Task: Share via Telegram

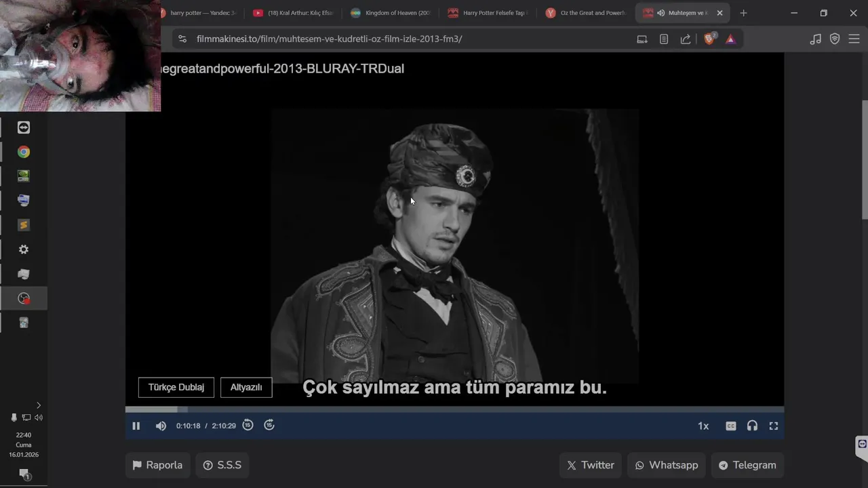Action: [747, 465]
